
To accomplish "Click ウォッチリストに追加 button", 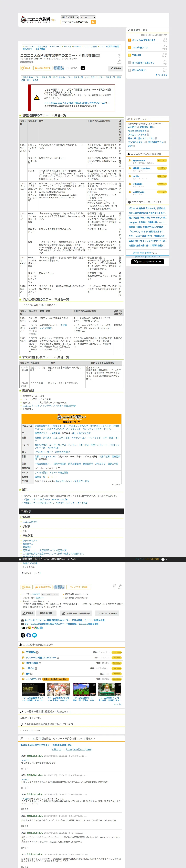I will point(79,587).
